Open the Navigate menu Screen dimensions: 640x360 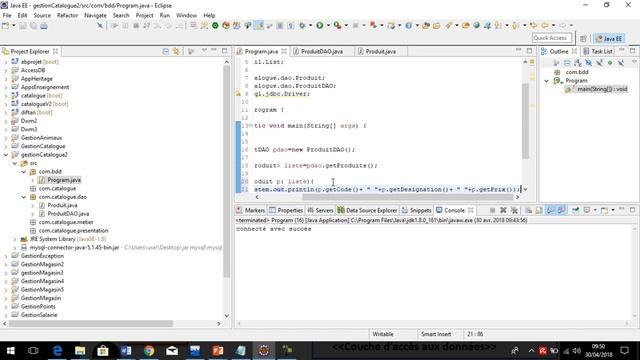coord(95,15)
